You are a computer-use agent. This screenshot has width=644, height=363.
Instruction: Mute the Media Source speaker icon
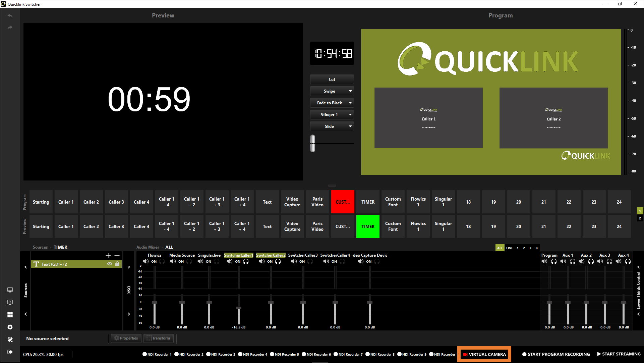point(173,261)
